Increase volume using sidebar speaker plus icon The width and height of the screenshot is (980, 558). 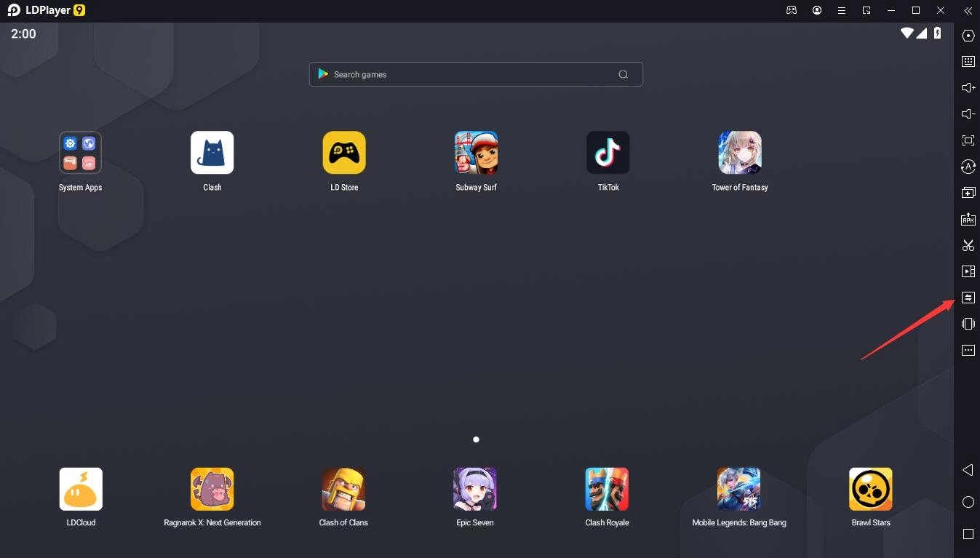pyautogui.click(x=968, y=88)
